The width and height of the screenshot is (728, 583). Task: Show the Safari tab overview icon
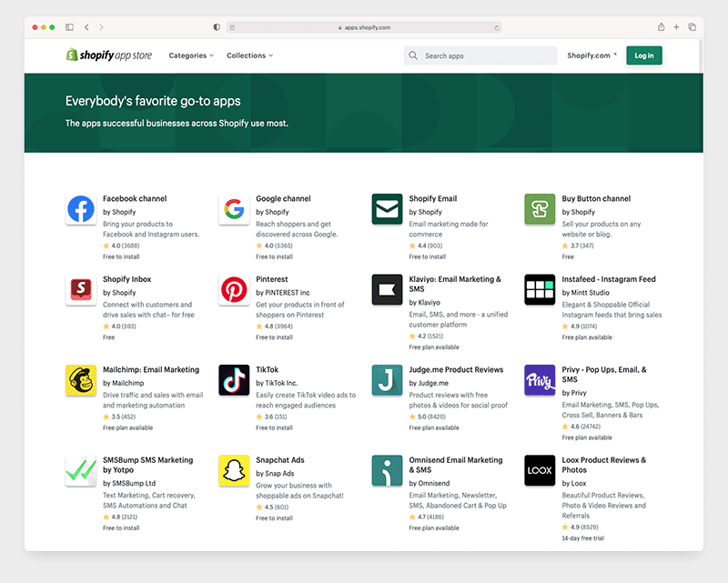click(693, 27)
